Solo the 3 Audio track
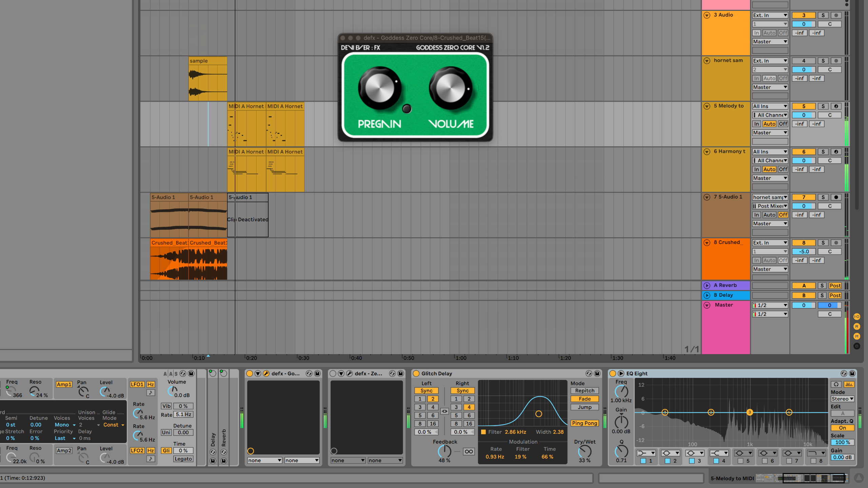Viewport: 868px width, 488px height. [823, 15]
